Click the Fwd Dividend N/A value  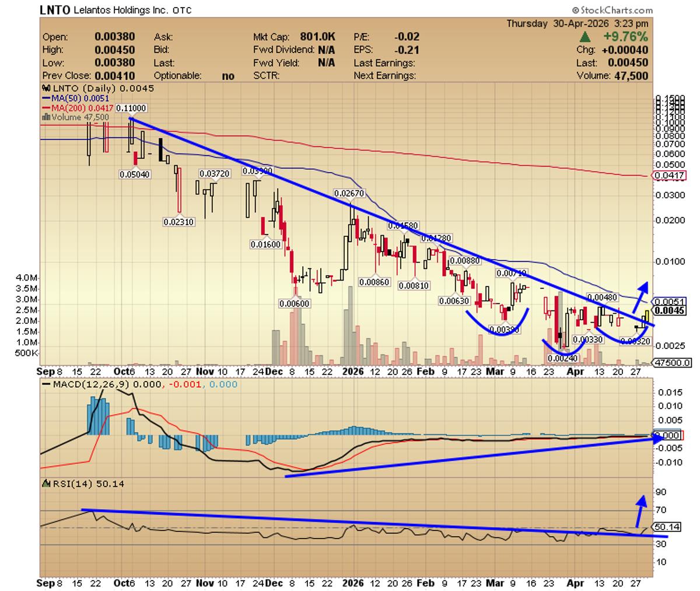pos(326,50)
